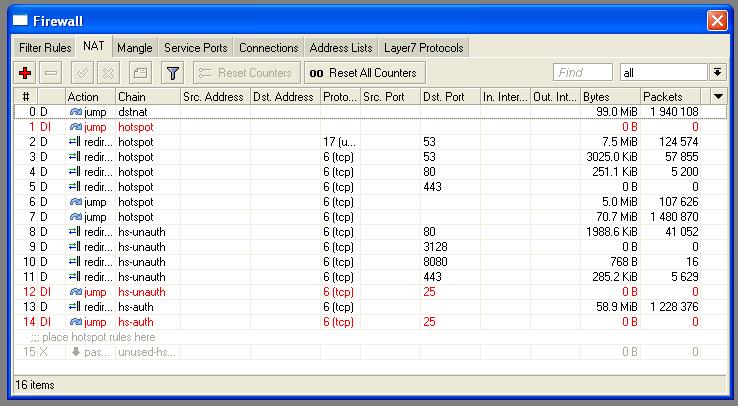The height and width of the screenshot is (406, 738).
Task: Open the 'all' filter dropdown arrow
Action: pyautogui.click(x=717, y=72)
